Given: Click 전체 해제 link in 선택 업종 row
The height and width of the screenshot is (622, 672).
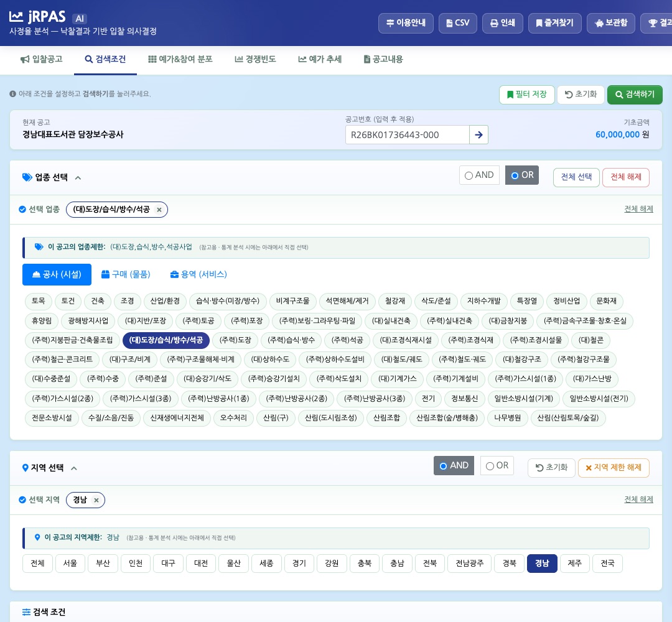Looking at the screenshot, I should click(638, 209).
